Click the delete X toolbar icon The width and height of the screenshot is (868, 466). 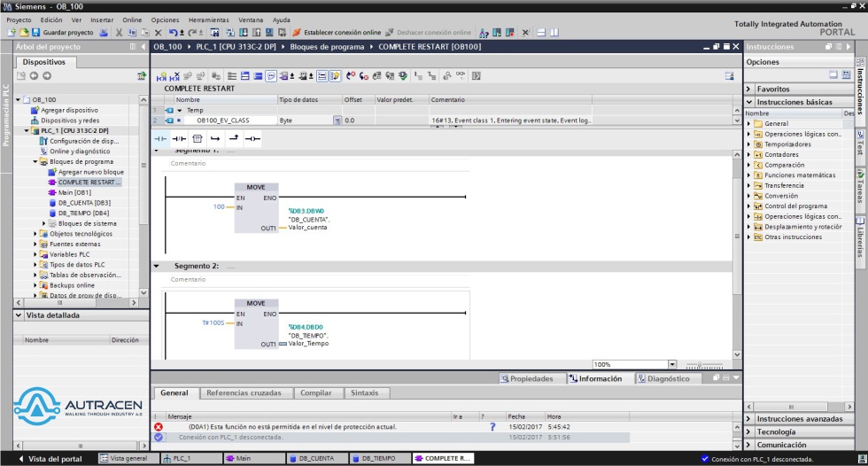(159, 33)
